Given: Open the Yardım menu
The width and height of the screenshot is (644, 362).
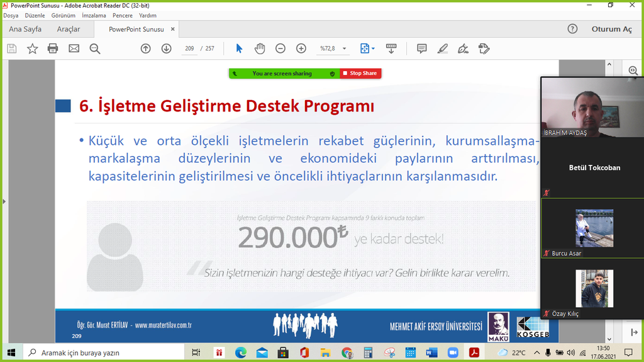Looking at the screenshot, I should click(x=147, y=15).
